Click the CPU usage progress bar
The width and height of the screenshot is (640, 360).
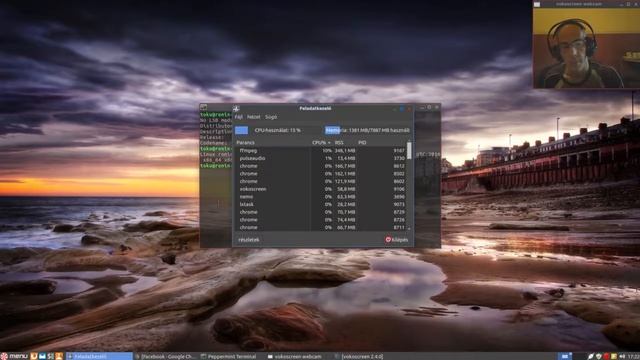tap(278, 130)
